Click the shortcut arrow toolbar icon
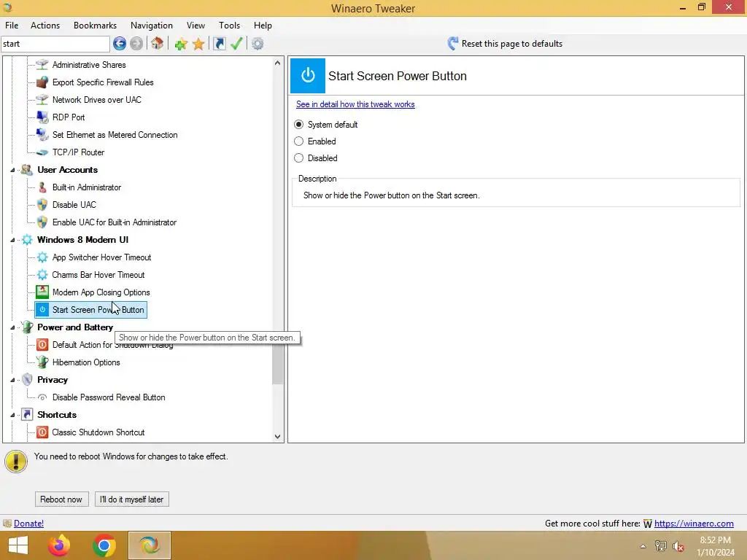 coord(219,44)
